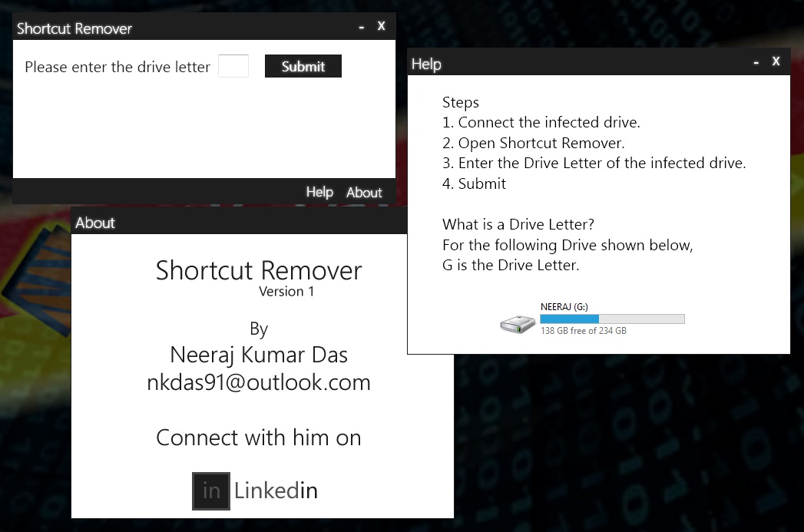Open Help in Shortcut Remover window
The width and height of the screenshot is (804, 532).
(x=319, y=192)
